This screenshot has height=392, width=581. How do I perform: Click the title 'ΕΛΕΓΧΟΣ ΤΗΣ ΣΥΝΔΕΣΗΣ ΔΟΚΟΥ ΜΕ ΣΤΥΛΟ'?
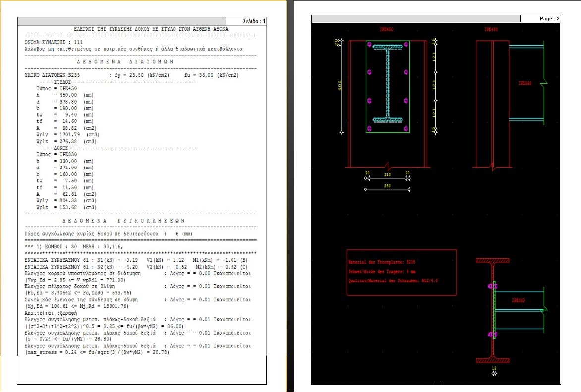click(x=151, y=29)
